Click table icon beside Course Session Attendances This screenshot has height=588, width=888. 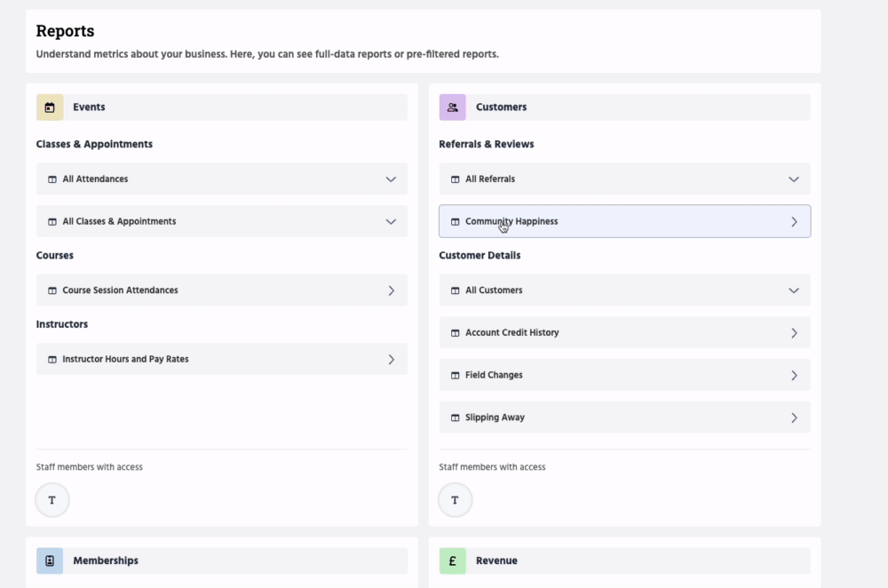52,290
